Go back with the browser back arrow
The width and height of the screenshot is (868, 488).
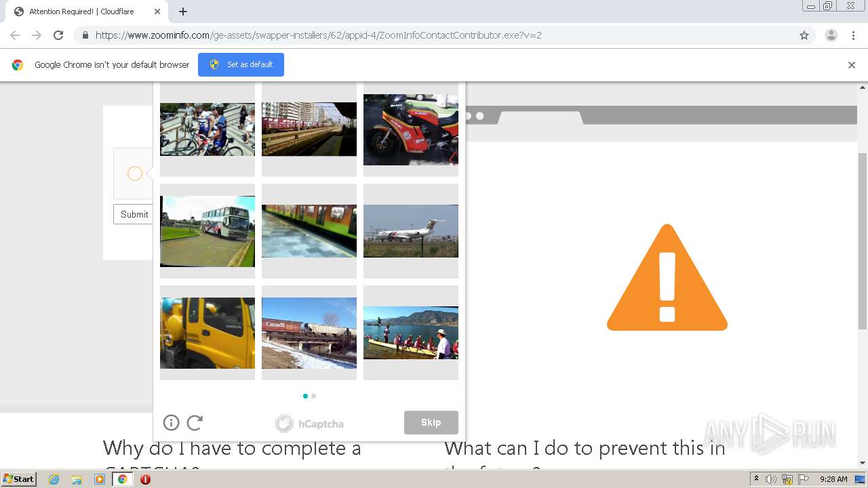[15, 35]
